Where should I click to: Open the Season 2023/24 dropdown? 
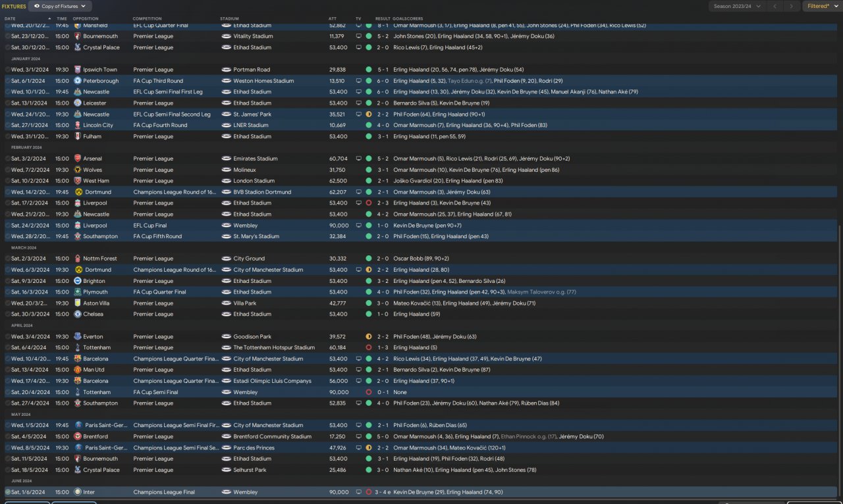[x=738, y=6]
